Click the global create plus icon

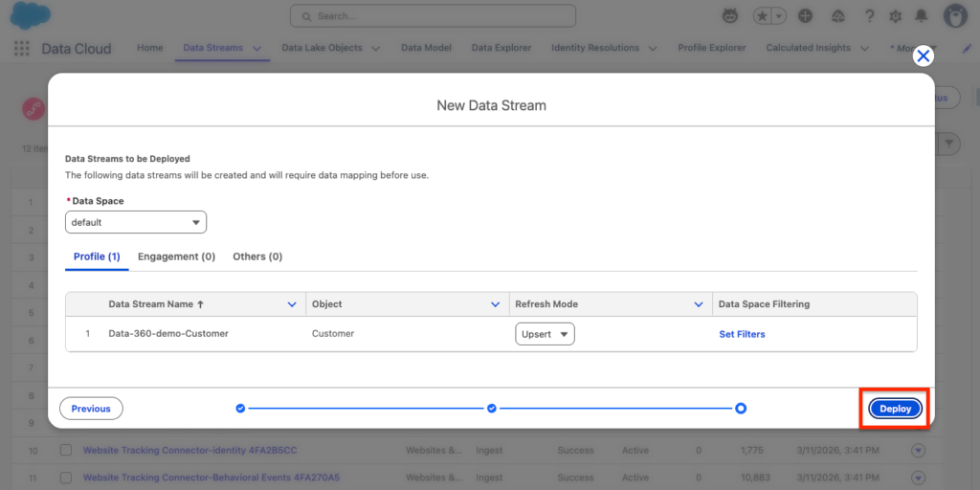(x=806, y=16)
